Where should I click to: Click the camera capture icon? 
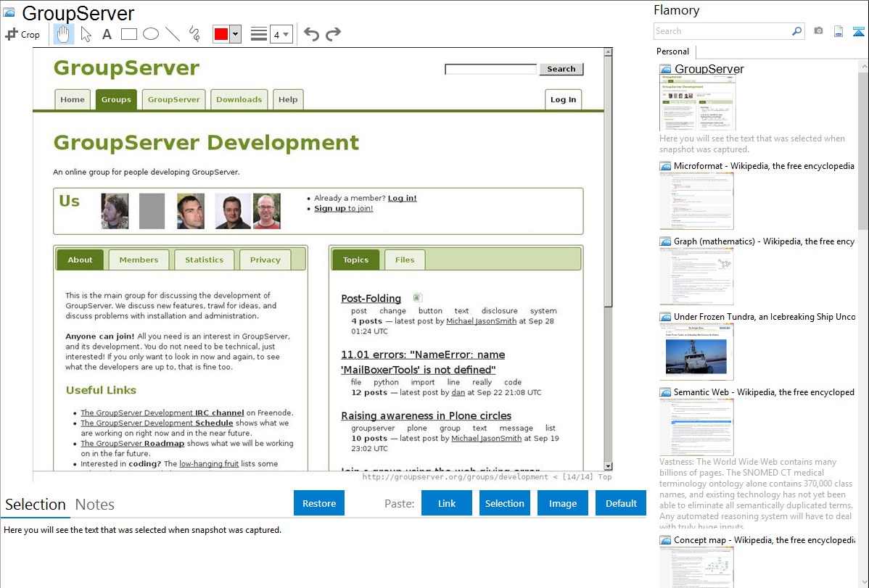pos(818,31)
